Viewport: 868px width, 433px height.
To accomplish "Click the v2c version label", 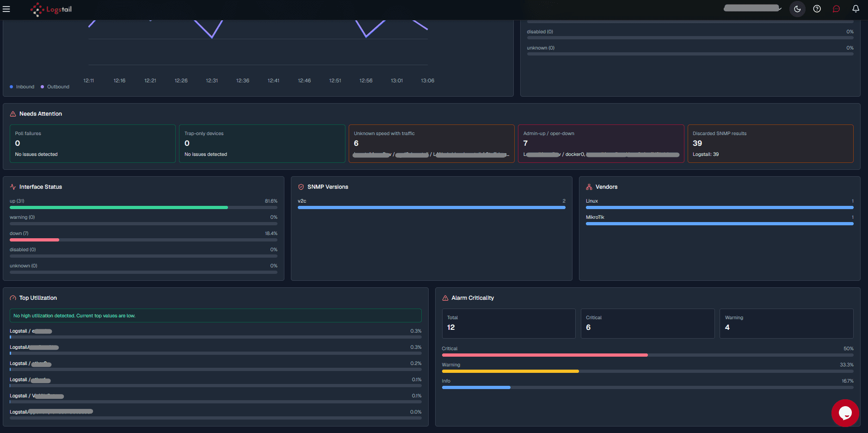I will coord(302,201).
